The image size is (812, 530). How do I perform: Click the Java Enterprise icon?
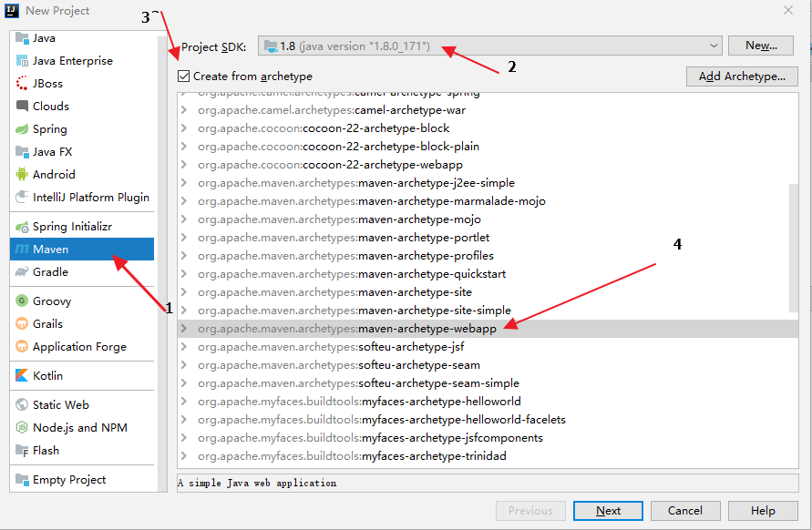(x=22, y=60)
